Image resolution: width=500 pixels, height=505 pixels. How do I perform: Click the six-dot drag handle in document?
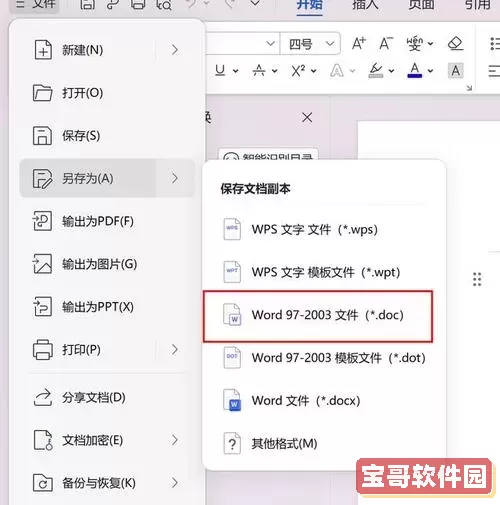477,279
